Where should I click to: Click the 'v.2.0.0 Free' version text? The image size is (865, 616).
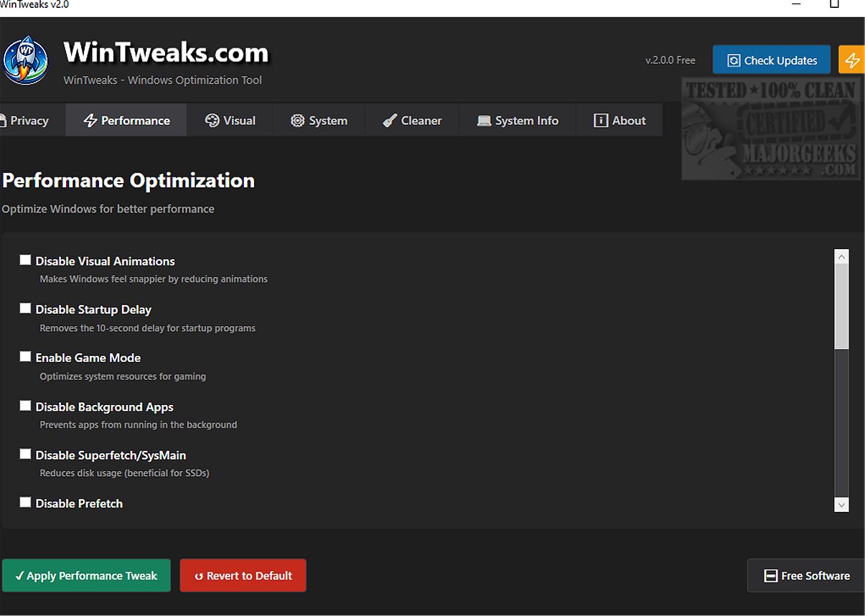670,60
